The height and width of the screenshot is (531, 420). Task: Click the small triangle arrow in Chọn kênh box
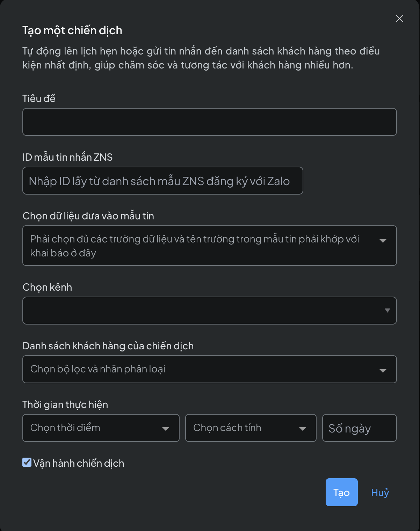pyautogui.click(x=387, y=311)
